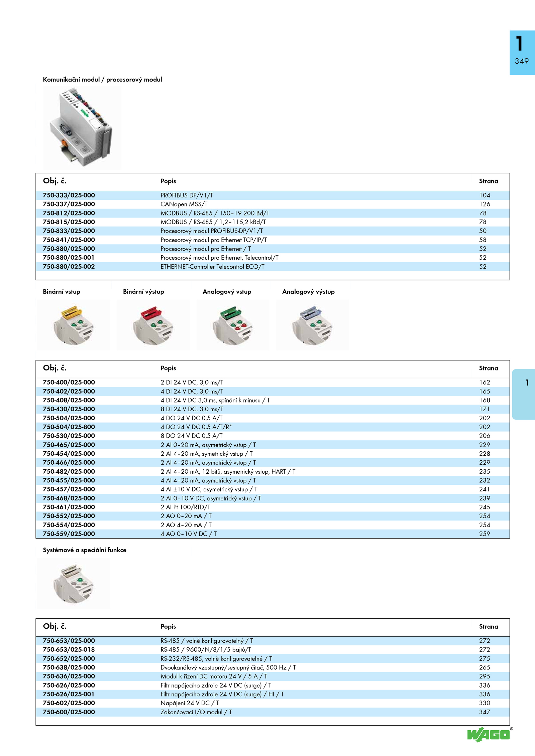Viewport: 535px width, 756px height.
Task: Select order number 750-841/025-000
Action: tap(69, 240)
